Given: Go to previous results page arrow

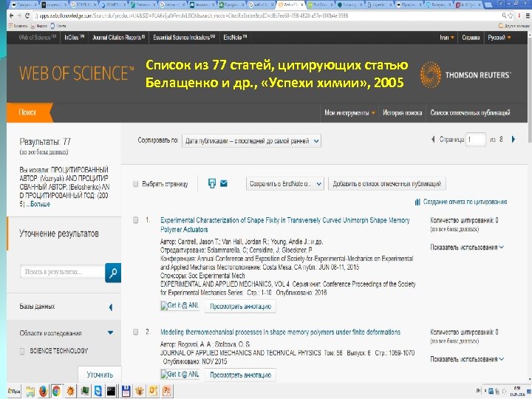Looking at the screenshot, I should [x=433, y=139].
